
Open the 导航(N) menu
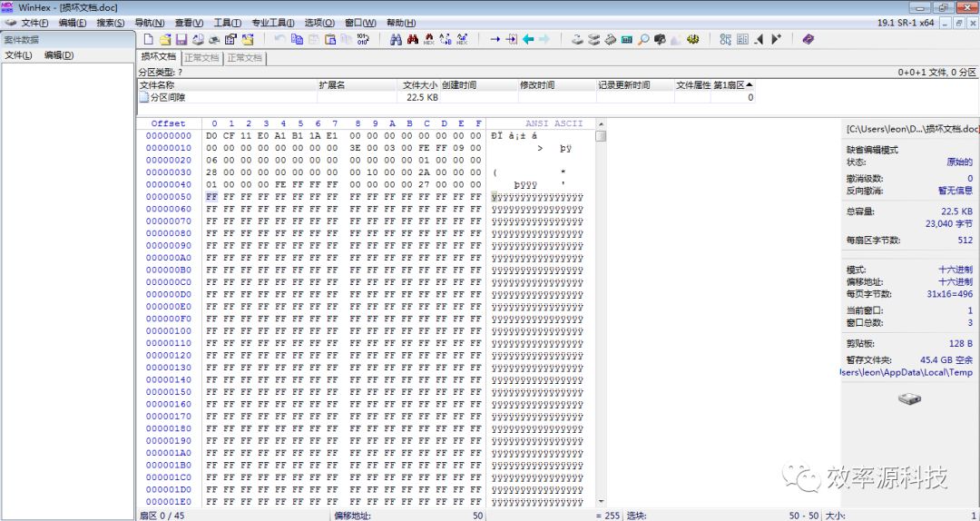[150, 23]
